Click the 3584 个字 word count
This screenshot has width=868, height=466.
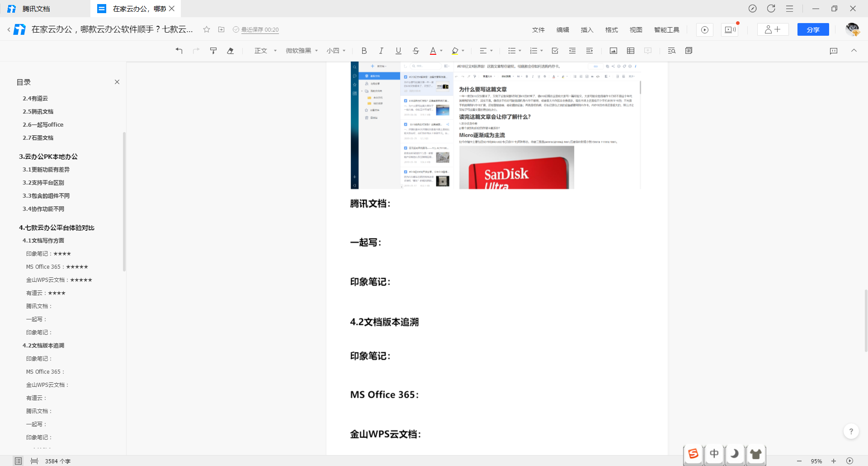point(58,461)
